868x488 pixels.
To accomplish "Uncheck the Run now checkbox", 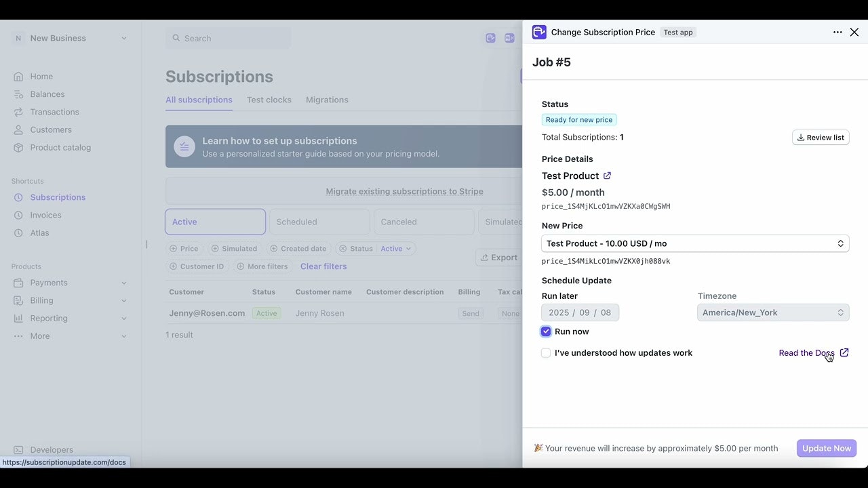I will pos(546,331).
